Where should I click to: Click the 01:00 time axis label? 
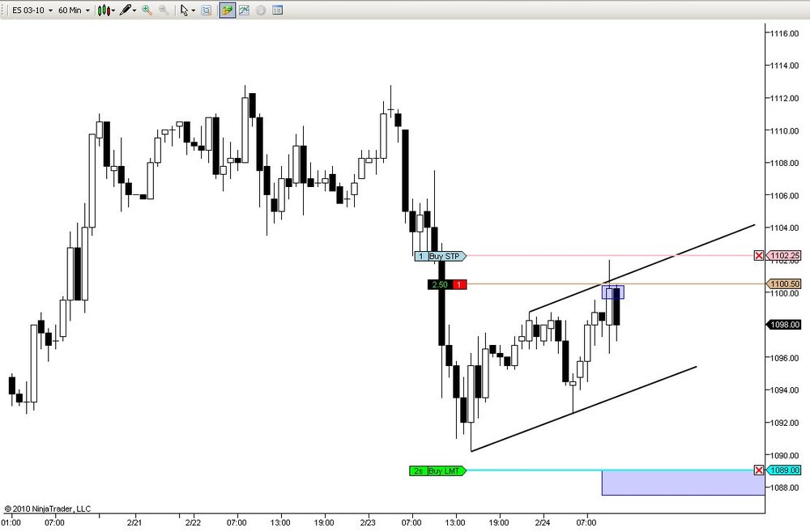point(11,523)
